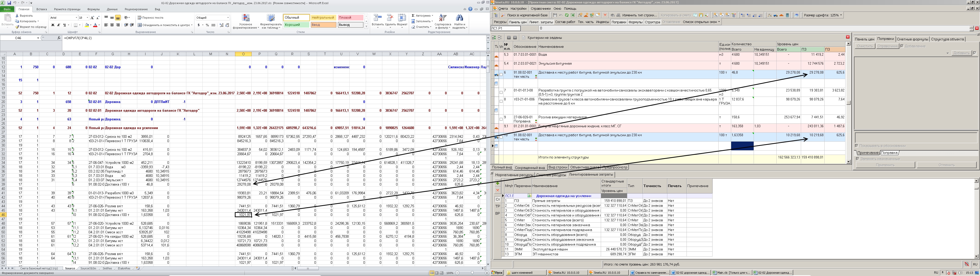Click the green Refresh icon in Smeta.RU
The height and width of the screenshot is (276, 980).
567,15
